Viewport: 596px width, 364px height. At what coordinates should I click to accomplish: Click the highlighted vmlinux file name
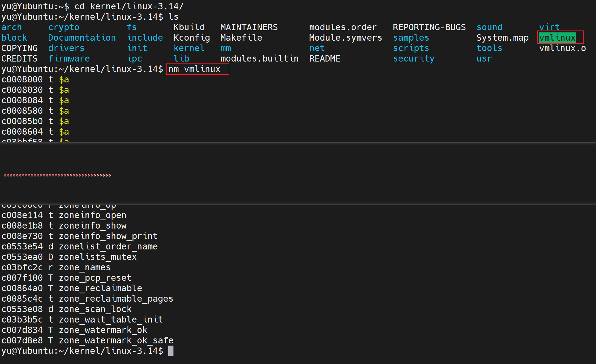(x=557, y=38)
